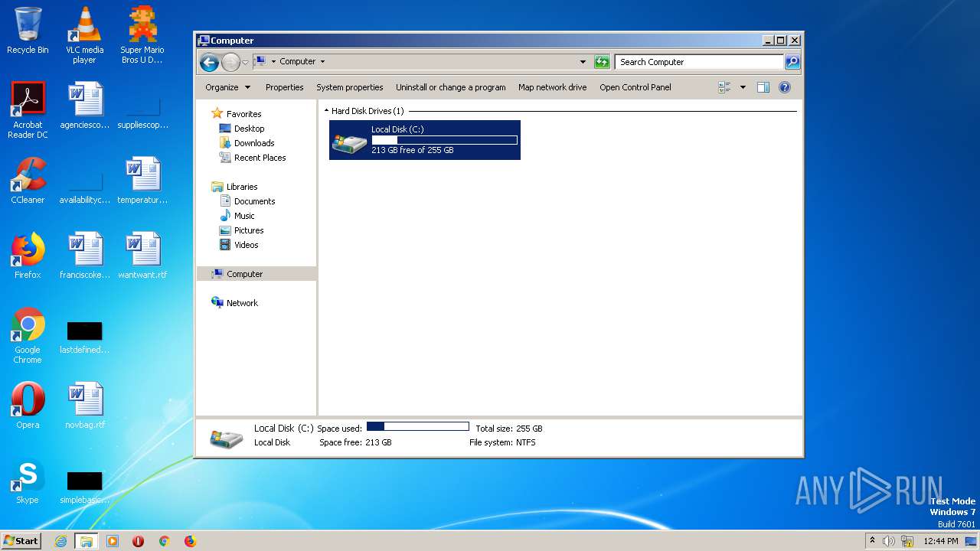Viewport: 980px width, 551px height.
Task: Select Firefox desktop shortcut
Action: (x=28, y=256)
